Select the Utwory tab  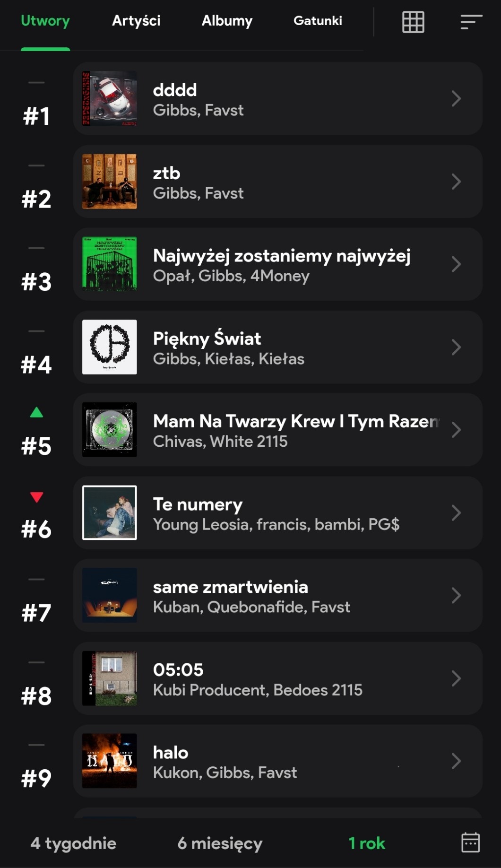point(45,21)
